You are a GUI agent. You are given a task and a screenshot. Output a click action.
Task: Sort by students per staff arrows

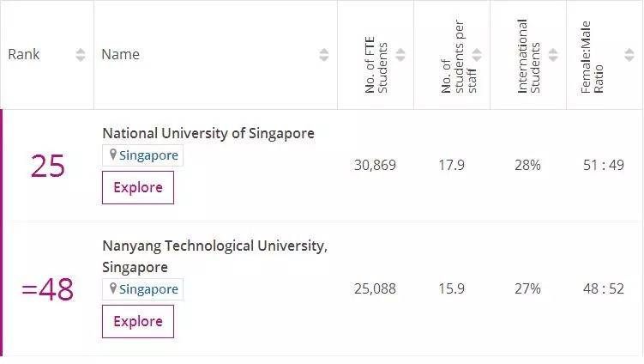click(x=477, y=55)
